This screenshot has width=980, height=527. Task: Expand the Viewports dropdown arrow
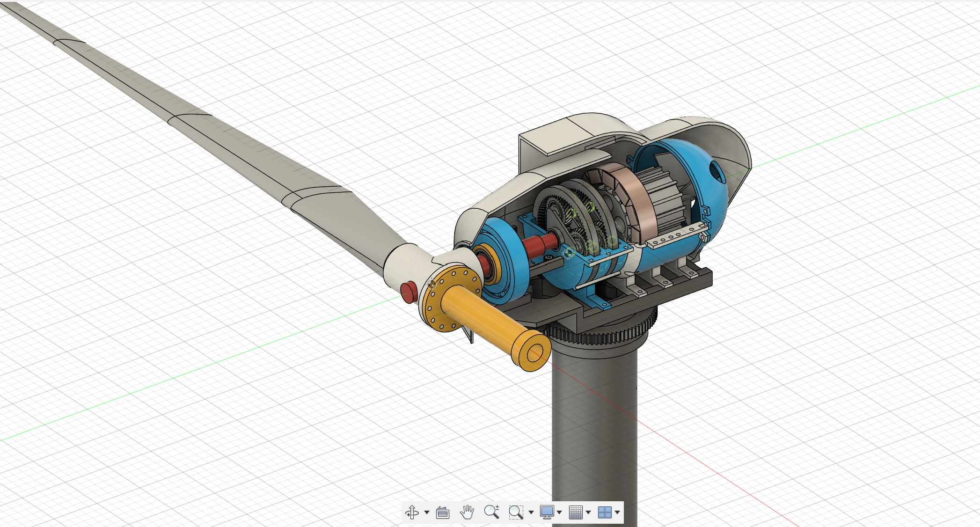pyautogui.click(x=618, y=512)
